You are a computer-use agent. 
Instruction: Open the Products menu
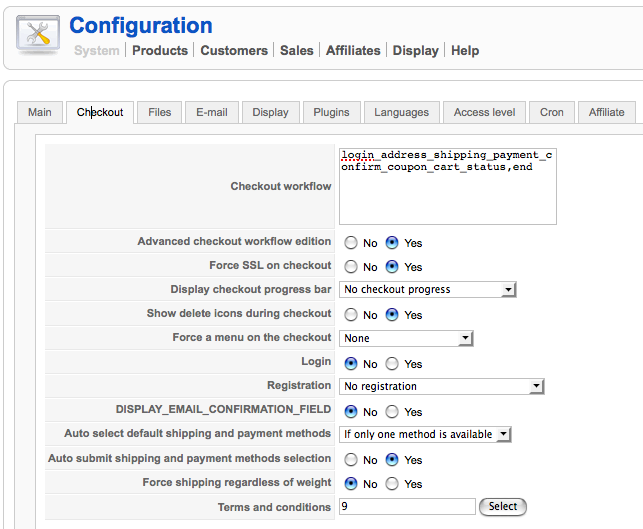160,50
